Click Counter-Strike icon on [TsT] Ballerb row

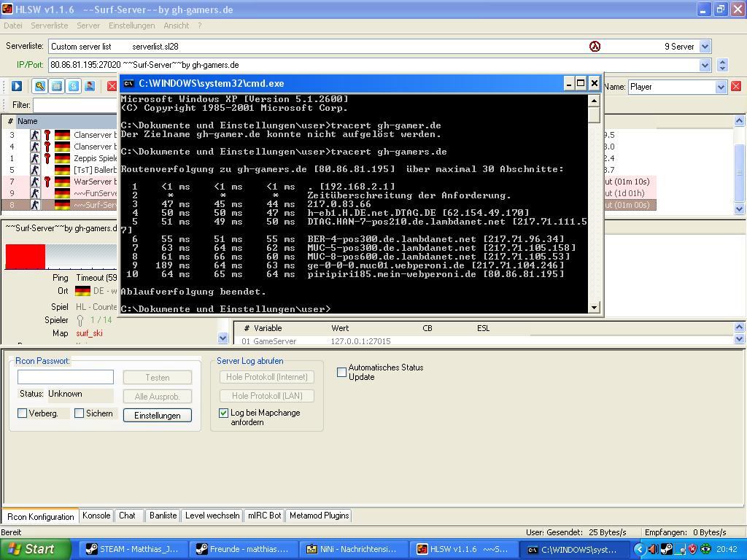pos(35,169)
